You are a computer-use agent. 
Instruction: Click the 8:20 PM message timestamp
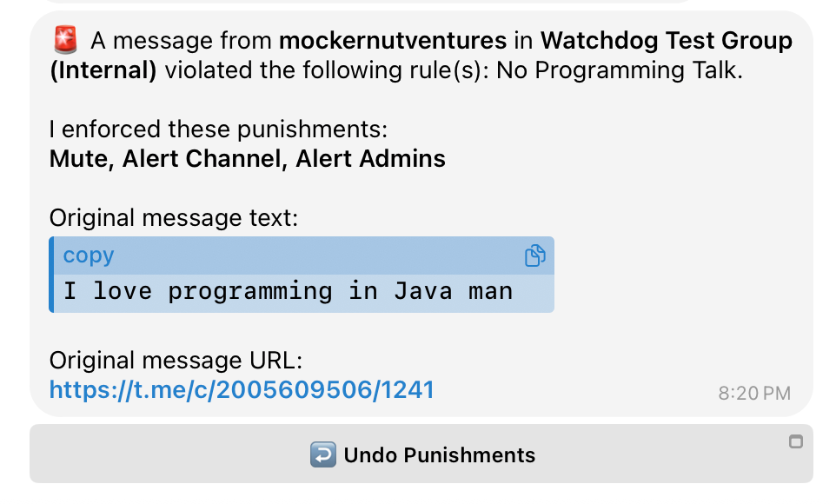point(754,394)
